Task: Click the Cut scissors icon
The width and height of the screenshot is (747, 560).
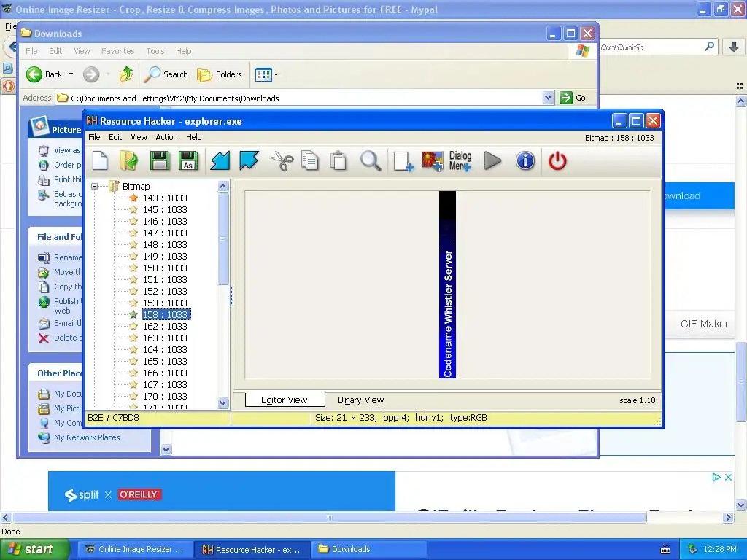Action: 282,160
